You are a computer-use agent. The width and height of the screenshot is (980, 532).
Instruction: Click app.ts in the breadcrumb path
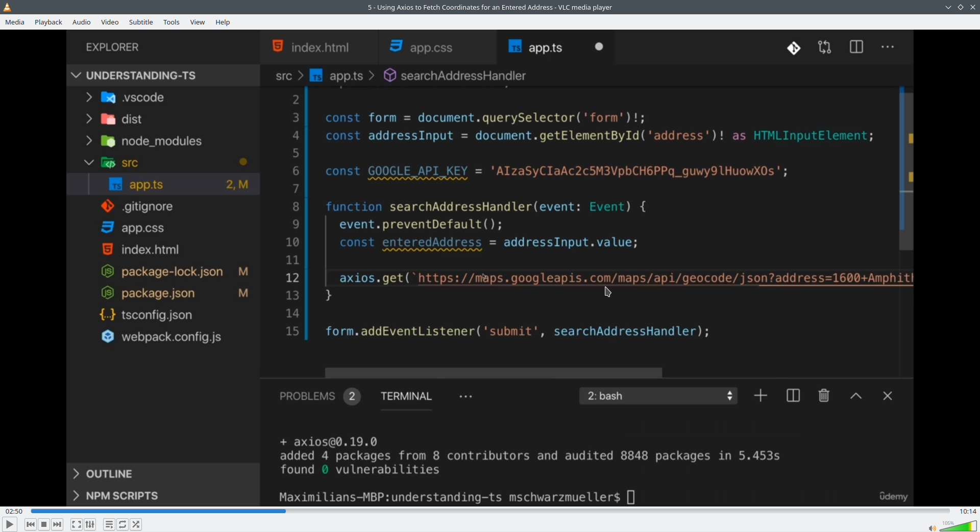coord(337,76)
